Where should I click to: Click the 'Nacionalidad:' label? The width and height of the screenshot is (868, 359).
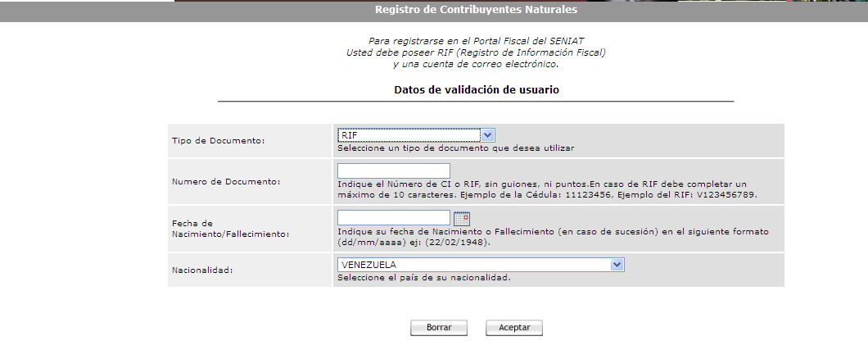(x=202, y=270)
